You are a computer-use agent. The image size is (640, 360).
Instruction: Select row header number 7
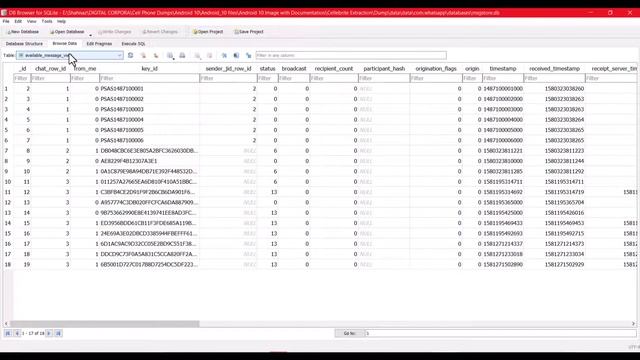click(7, 151)
